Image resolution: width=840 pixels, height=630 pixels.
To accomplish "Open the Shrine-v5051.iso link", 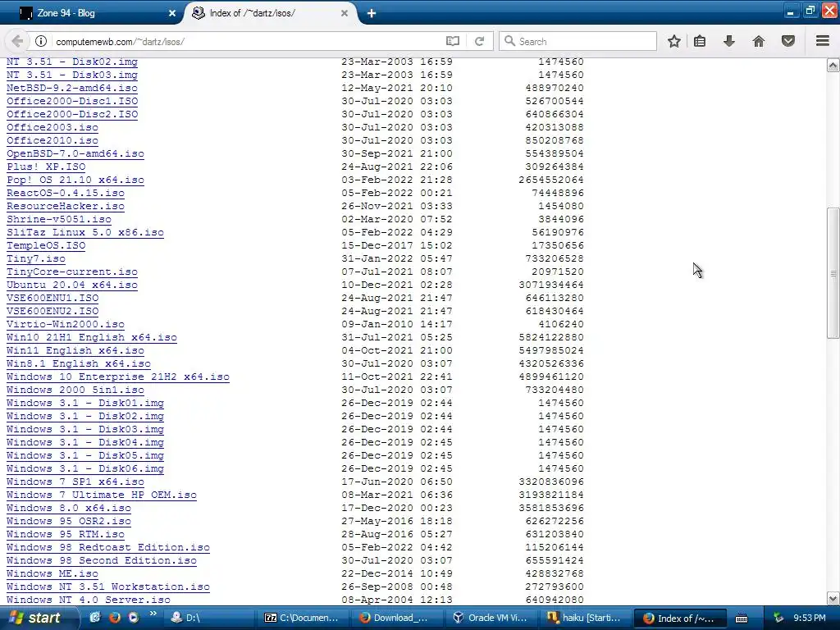I will (59, 219).
